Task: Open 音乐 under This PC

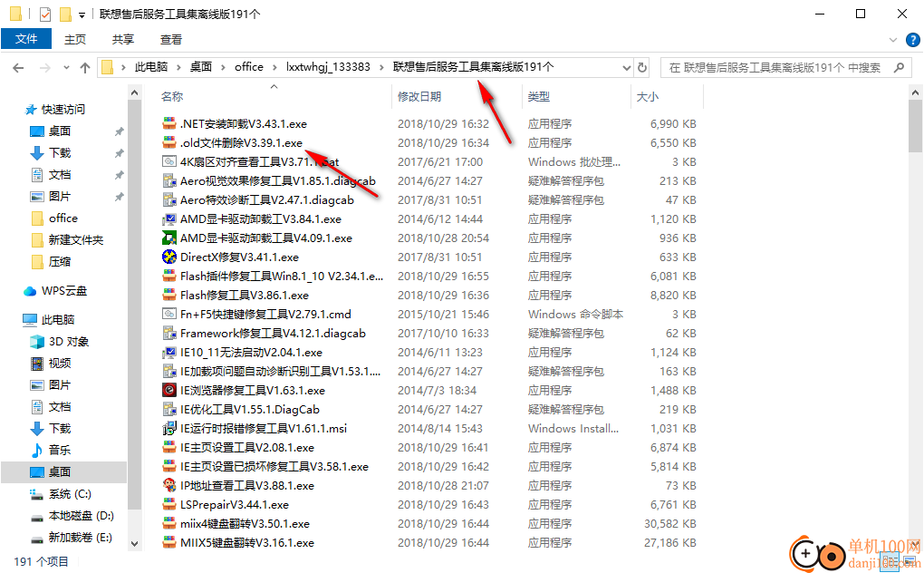Action: coord(60,451)
